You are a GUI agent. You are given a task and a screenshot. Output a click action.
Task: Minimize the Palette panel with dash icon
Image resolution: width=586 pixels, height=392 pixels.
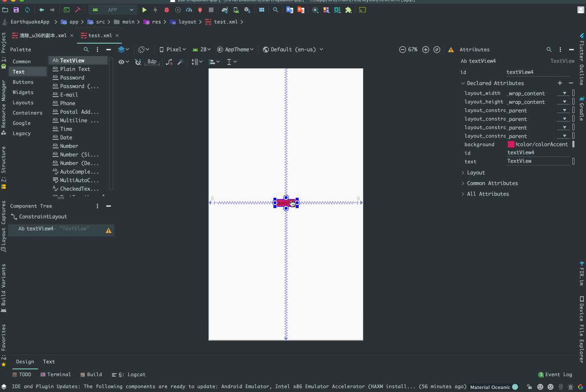[109, 50]
